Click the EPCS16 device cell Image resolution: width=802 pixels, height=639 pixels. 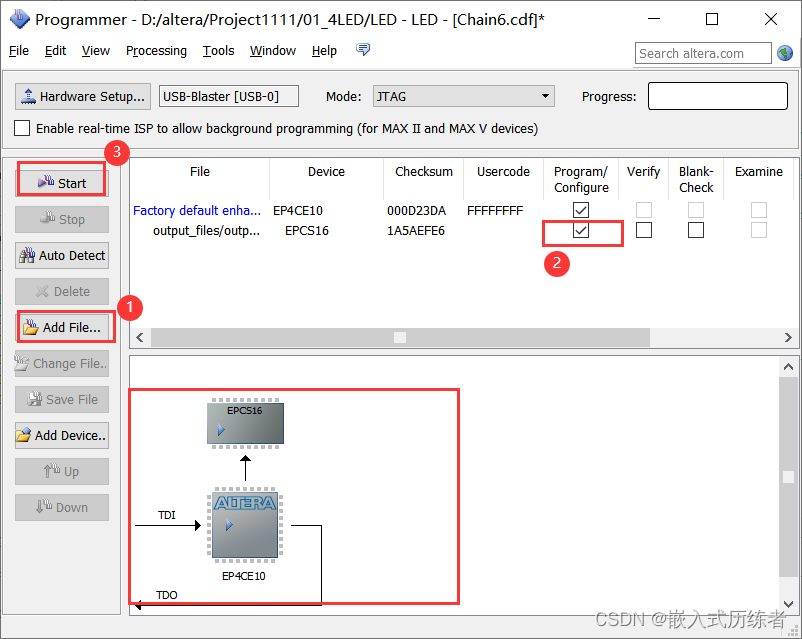coord(307,231)
